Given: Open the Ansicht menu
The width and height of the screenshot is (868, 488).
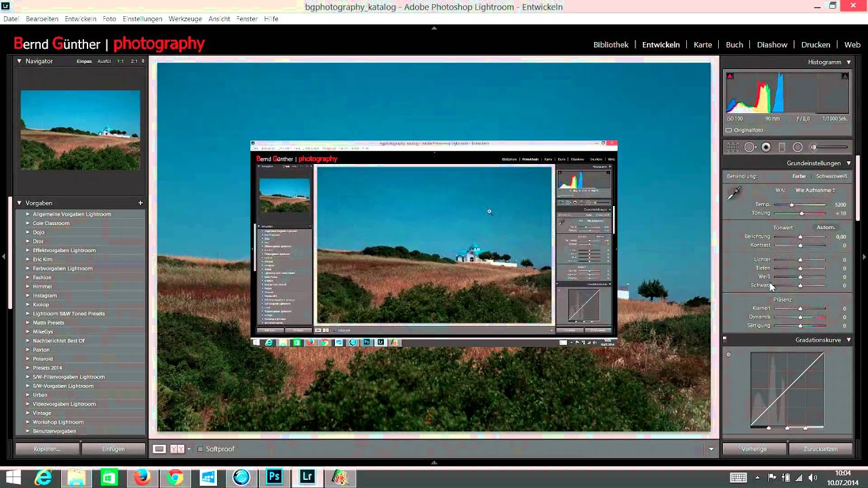Looking at the screenshot, I should pos(219,19).
